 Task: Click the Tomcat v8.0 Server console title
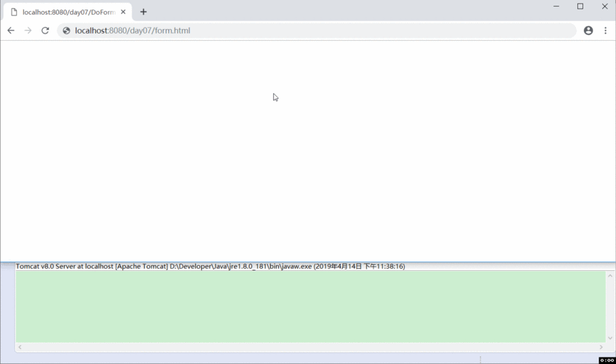210,266
